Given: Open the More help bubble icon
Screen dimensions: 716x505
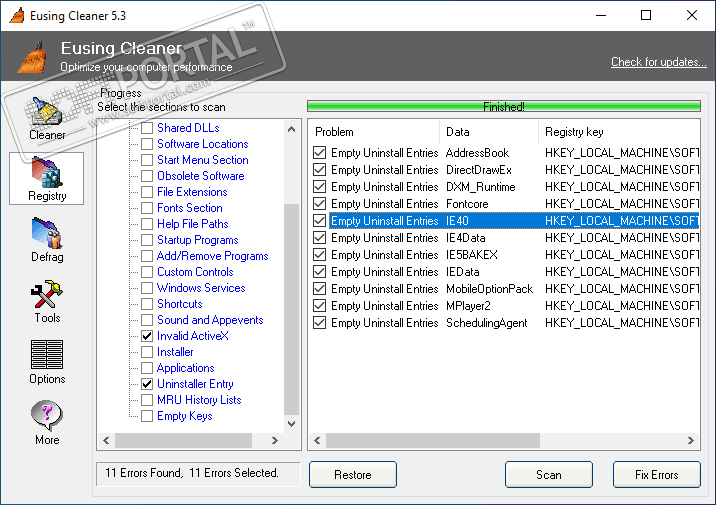Looking at the screenshot, I should coord(47,416).
